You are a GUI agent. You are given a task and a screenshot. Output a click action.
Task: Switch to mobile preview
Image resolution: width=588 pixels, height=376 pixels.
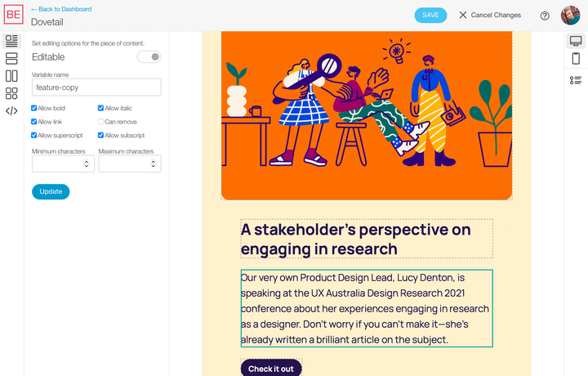(x=576, y=59)
